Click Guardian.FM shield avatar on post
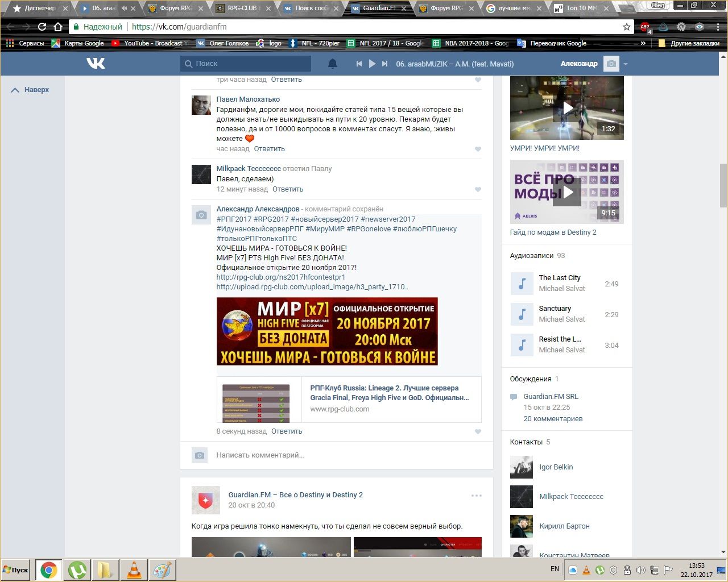 [x=205, y=500]
